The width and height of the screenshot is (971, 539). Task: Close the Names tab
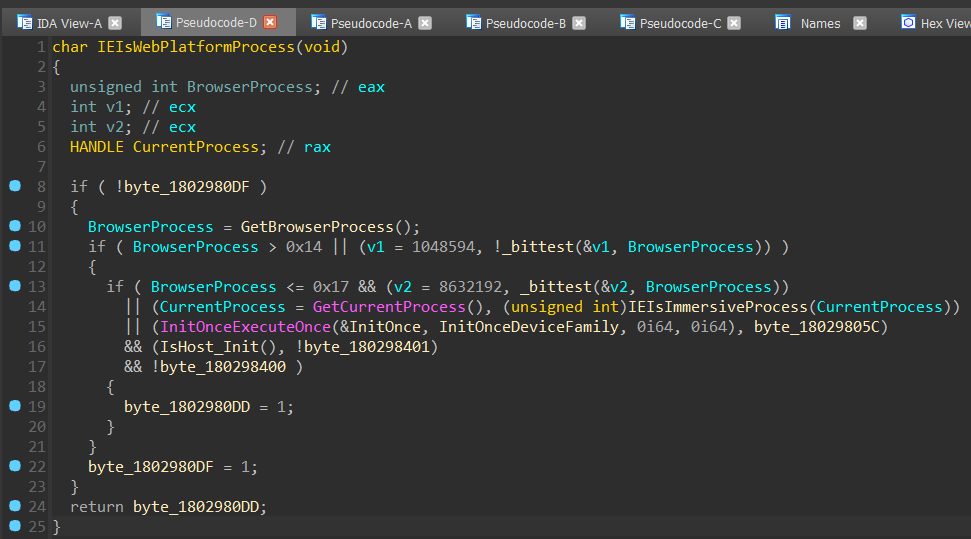click(x=860, y=23)
